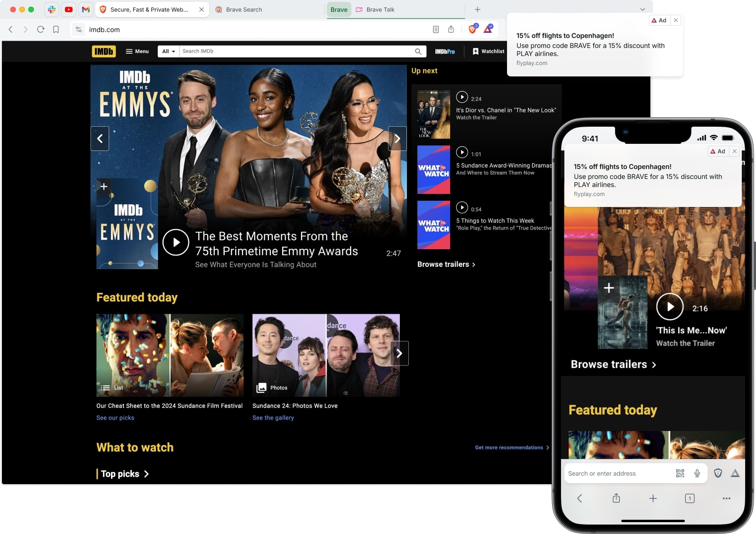The height and width of the screenshot is (534, 756).
Task: Open the Watchlist
Action: (489, 51)
